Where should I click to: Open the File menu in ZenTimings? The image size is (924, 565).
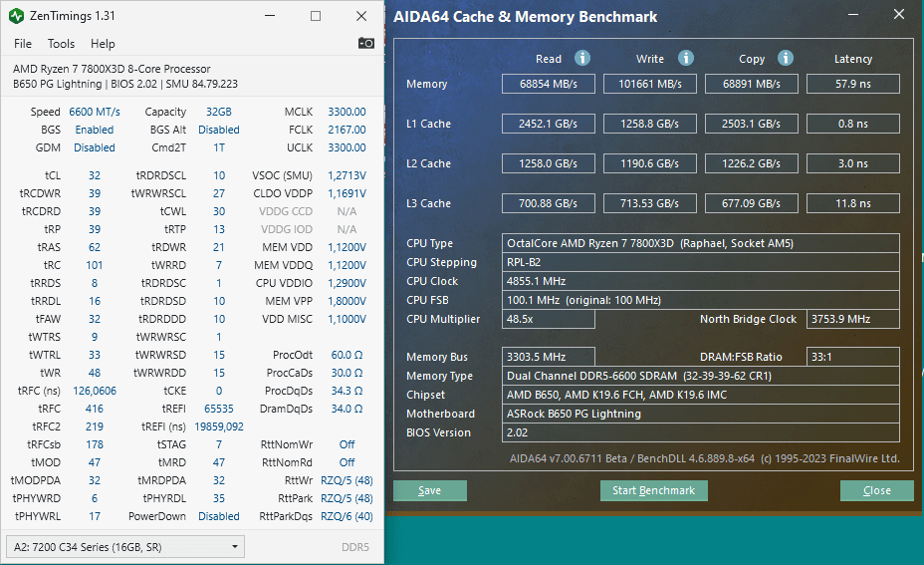pyautogui.click(x=22, y=44)
